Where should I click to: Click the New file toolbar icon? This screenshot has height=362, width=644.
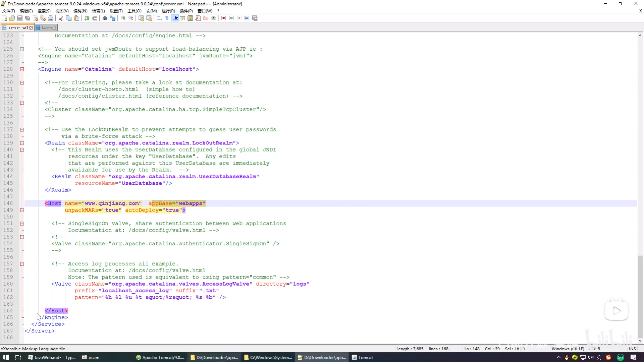coord(4,18)
